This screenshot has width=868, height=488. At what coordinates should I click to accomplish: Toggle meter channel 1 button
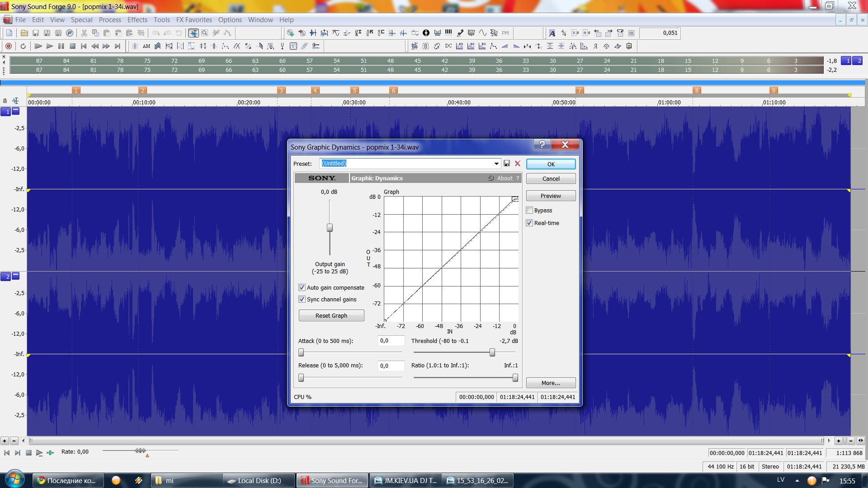(x=846, y=61)
